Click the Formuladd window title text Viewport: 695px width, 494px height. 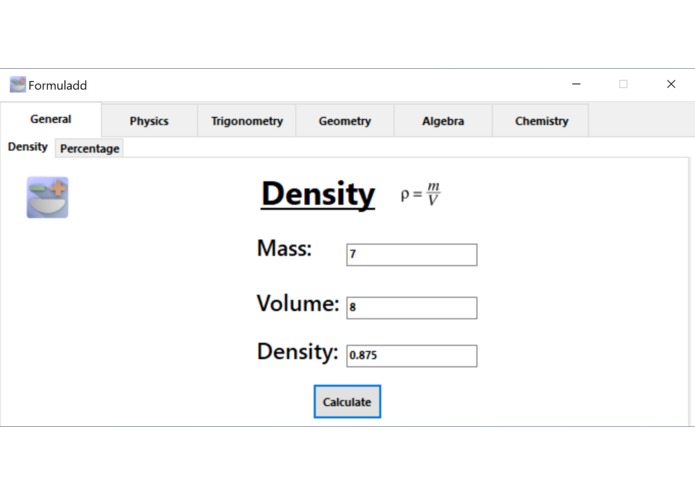(58, 85)
